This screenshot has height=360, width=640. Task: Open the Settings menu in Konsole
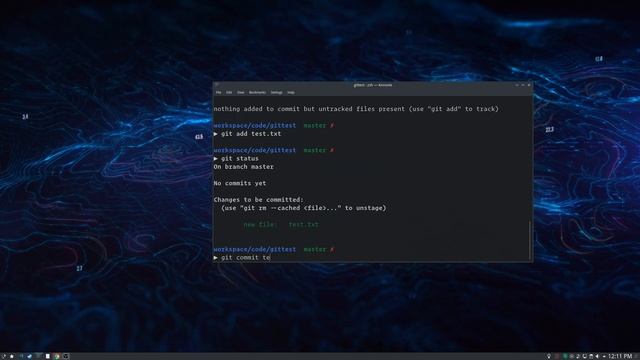[276, 93]
